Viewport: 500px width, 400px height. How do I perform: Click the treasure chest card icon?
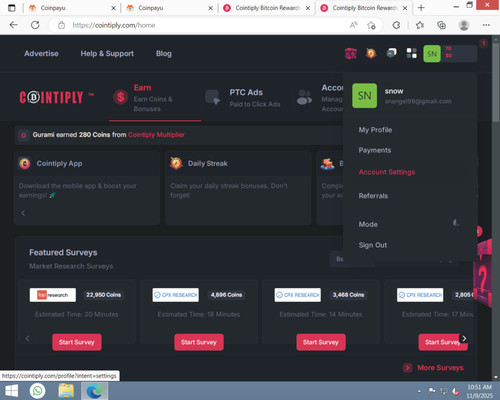(328, 163)
